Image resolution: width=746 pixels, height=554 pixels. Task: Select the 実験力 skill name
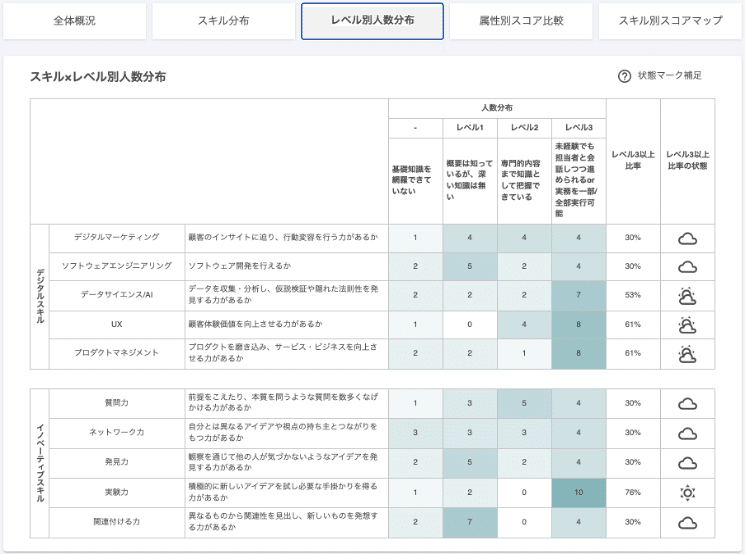(x=117, y=492)
